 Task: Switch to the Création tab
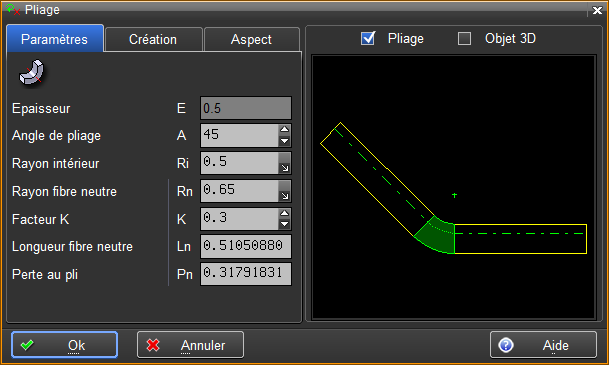[153, 39]
